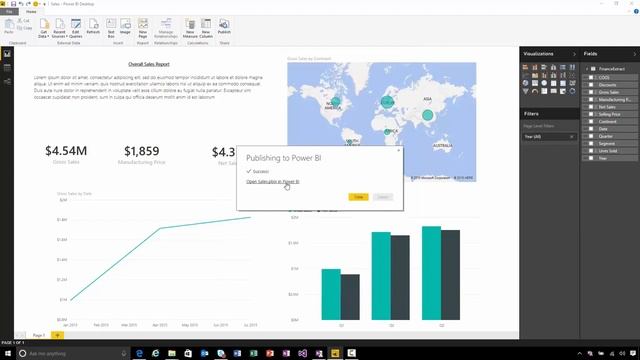The height and width of the screenshot is (360, 640).
Task: Open Visual Studio from the taskbar
Action: click(x=302, y=353)
